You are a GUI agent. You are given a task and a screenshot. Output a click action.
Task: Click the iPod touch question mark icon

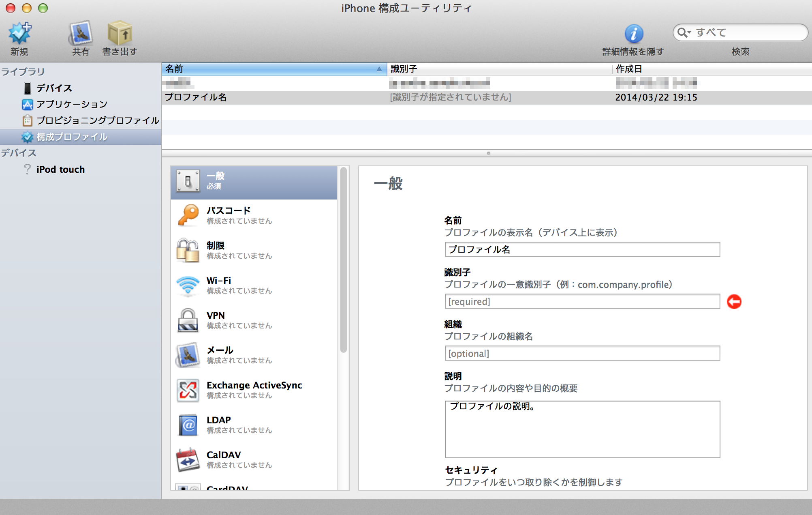[x=27, y=169]
